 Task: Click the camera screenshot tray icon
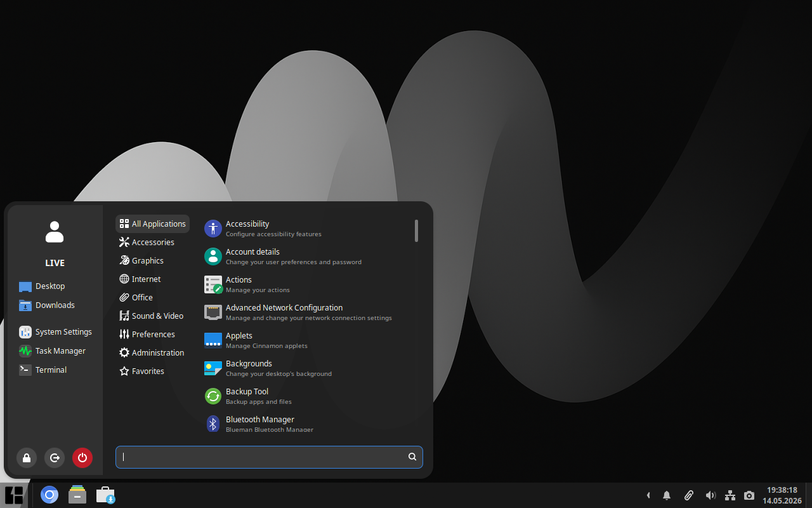pos(749,495)
